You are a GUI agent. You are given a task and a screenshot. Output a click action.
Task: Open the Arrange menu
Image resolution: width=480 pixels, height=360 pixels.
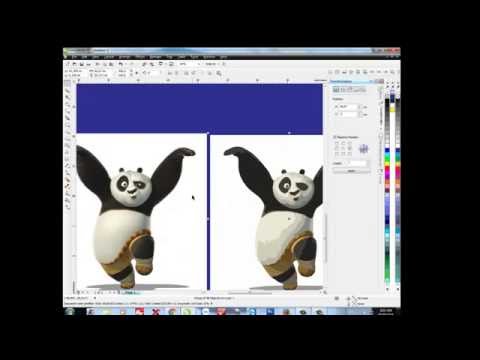(124, 57)
